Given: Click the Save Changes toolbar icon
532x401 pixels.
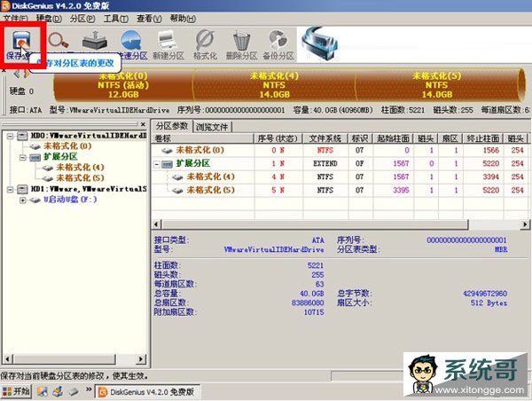Looking at the screenshot, I should 20,44.
